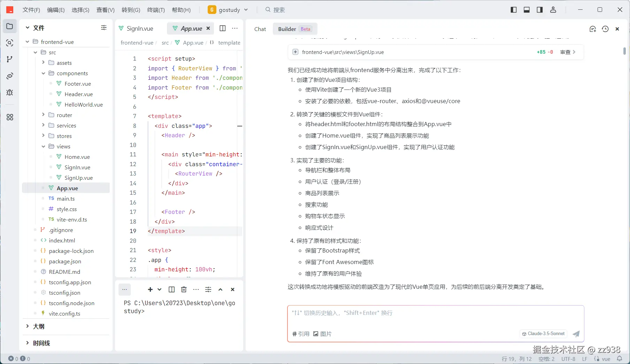Image resolution: width=630 pixels, height=364 pixels.
Task: Click the chat panel vertical scrollbar
Action: point(624,51)
